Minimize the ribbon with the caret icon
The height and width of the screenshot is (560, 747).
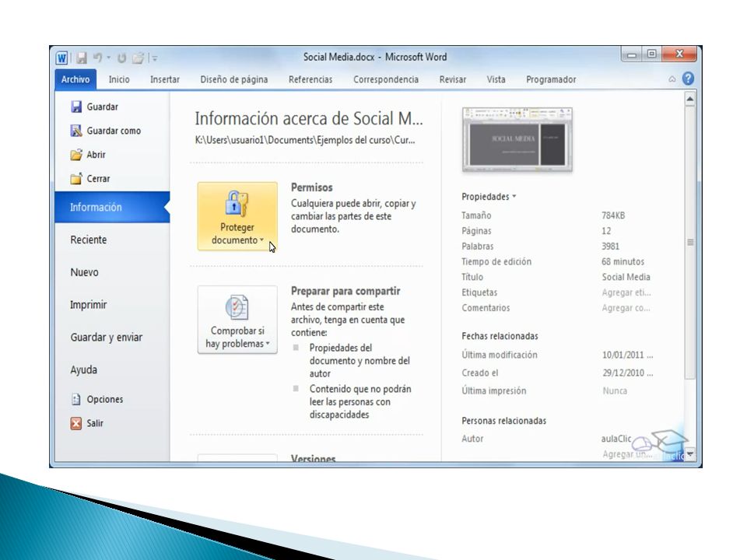click(672, 79)
